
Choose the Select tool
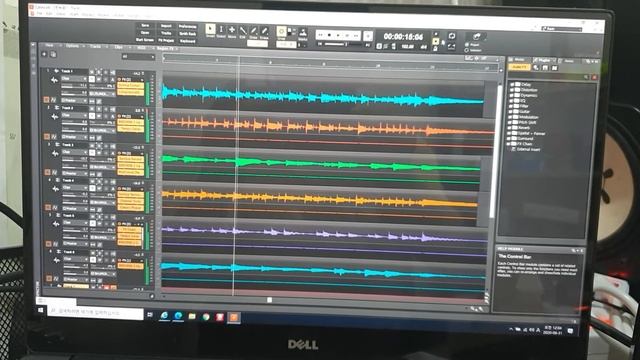[x=221, y=30]
